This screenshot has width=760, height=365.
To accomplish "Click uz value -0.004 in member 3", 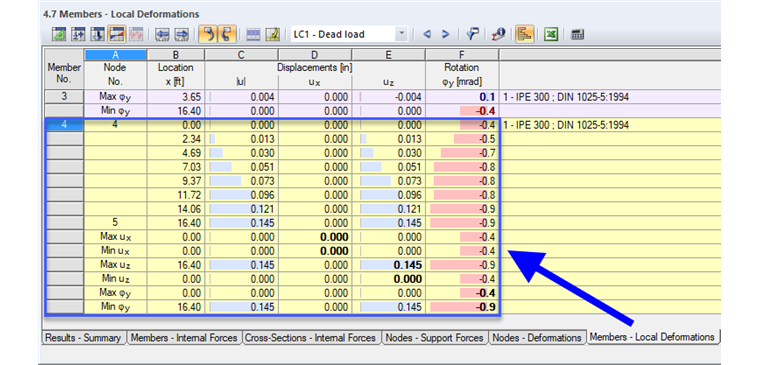I will tap(388, 97).
